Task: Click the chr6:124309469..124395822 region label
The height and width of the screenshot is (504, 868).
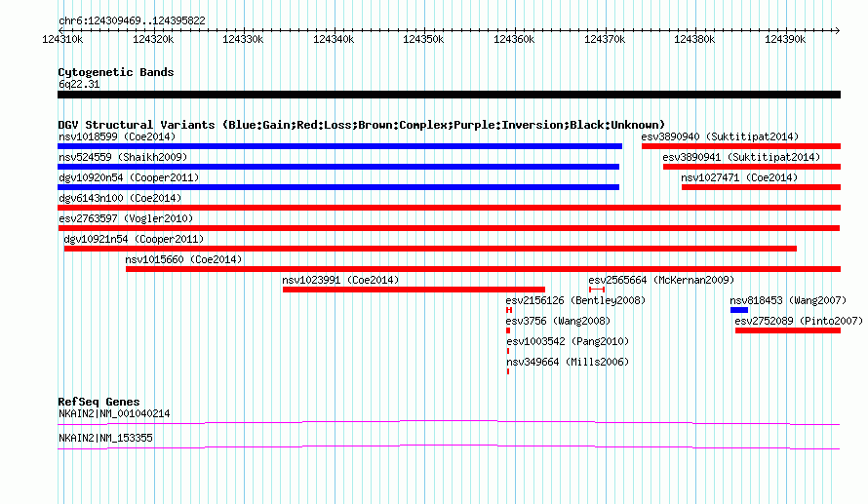Action: pos(132,20)
